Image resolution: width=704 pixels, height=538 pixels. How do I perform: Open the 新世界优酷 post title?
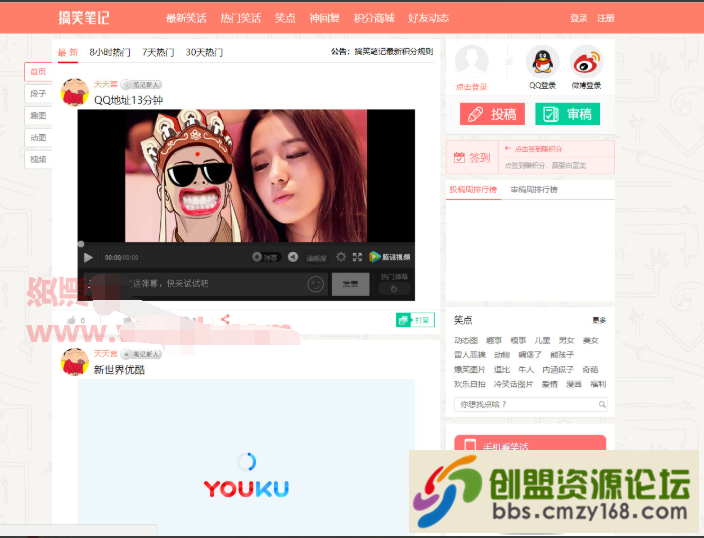click(119, 370)
